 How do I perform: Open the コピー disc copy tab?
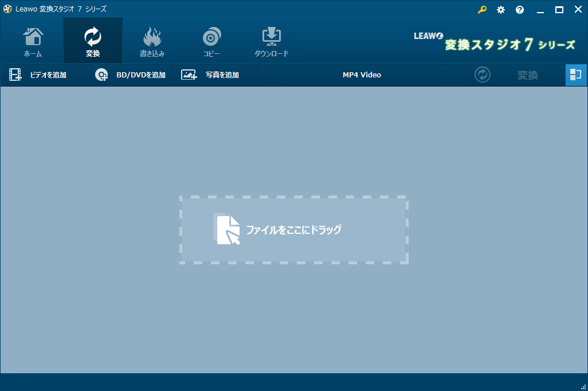click(211, 42)
